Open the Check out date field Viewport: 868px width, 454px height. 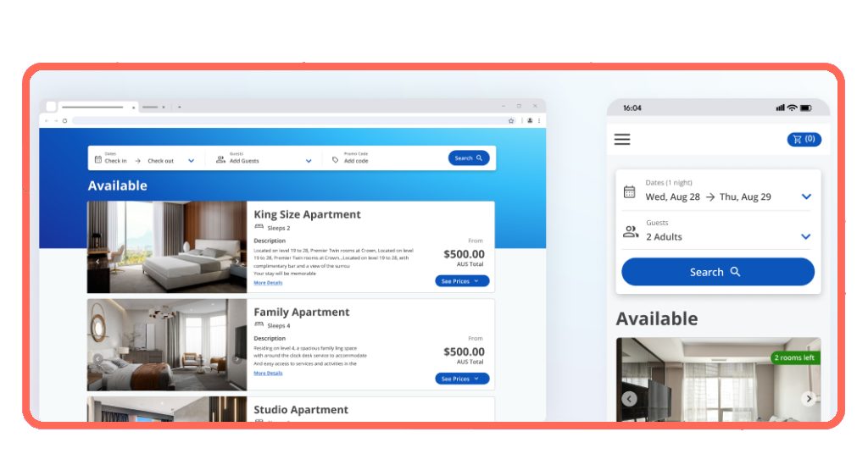click(x=160, y=161)
